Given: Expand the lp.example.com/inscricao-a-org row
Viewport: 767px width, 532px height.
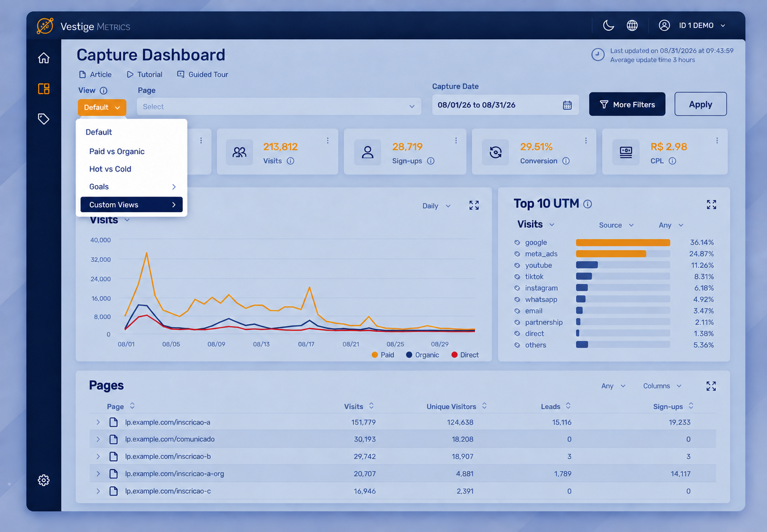Looking at the screenshot, I should [x=98, y=474].
